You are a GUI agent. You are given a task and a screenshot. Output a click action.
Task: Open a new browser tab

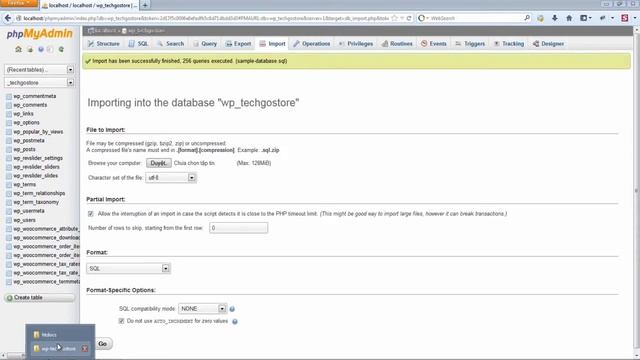[x=145, y=5]
